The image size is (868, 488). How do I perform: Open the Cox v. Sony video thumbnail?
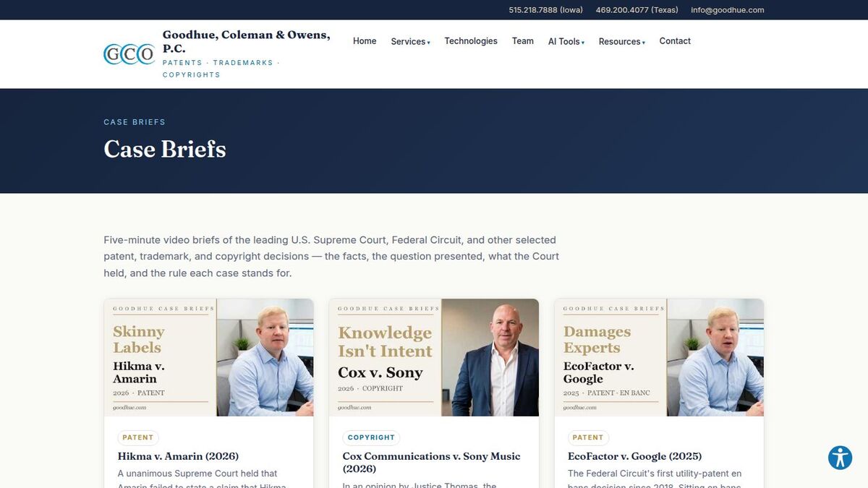(434, 358)
